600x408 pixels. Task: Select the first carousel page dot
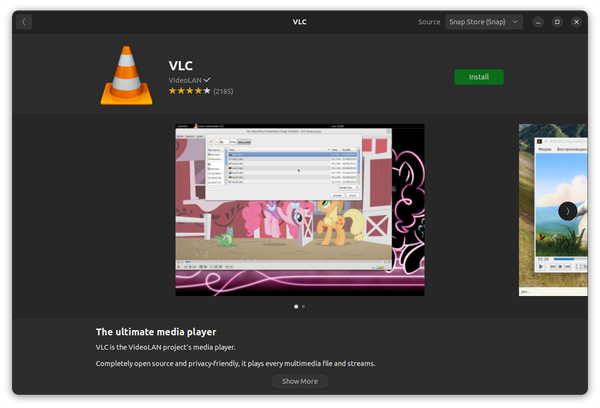click(x=295, y=306)
